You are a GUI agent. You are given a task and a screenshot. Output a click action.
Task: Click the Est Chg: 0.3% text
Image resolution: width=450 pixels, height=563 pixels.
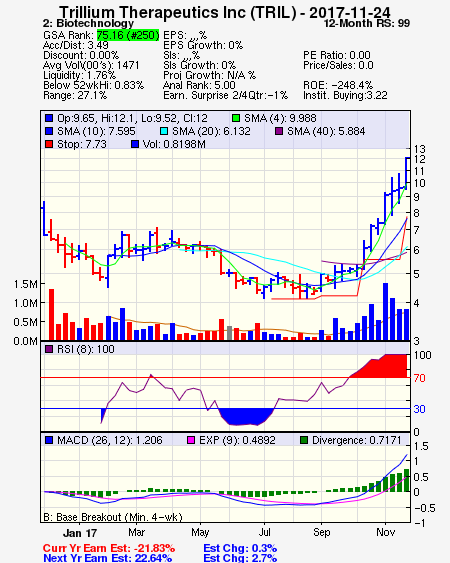(240, 548)
